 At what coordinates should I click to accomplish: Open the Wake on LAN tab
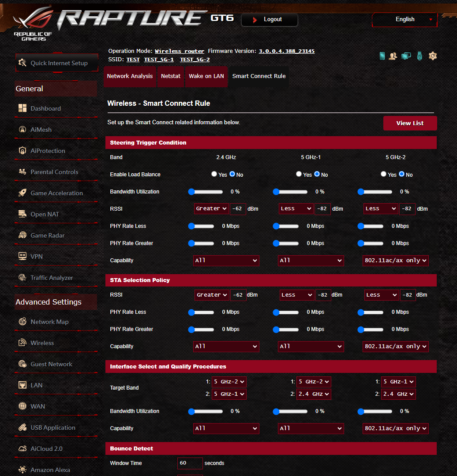tap(206, 76)
